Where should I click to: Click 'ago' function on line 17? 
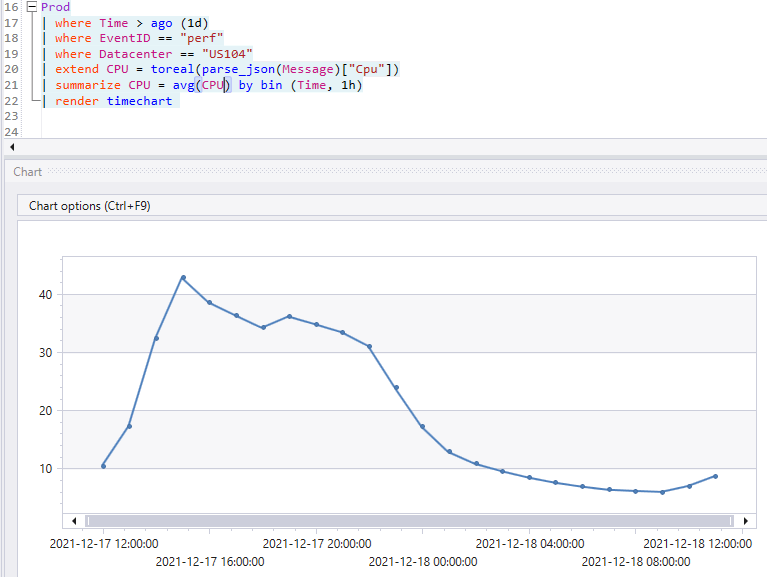point(161,23)
